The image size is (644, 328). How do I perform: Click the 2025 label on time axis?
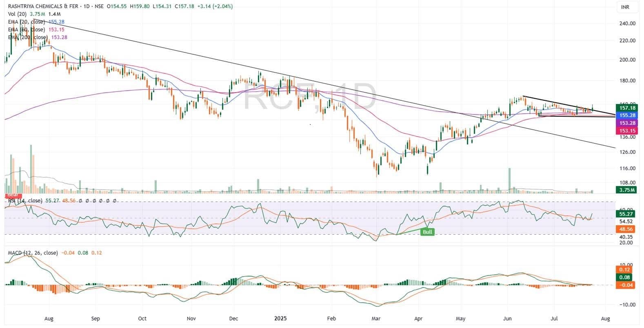tap(281, 318)
